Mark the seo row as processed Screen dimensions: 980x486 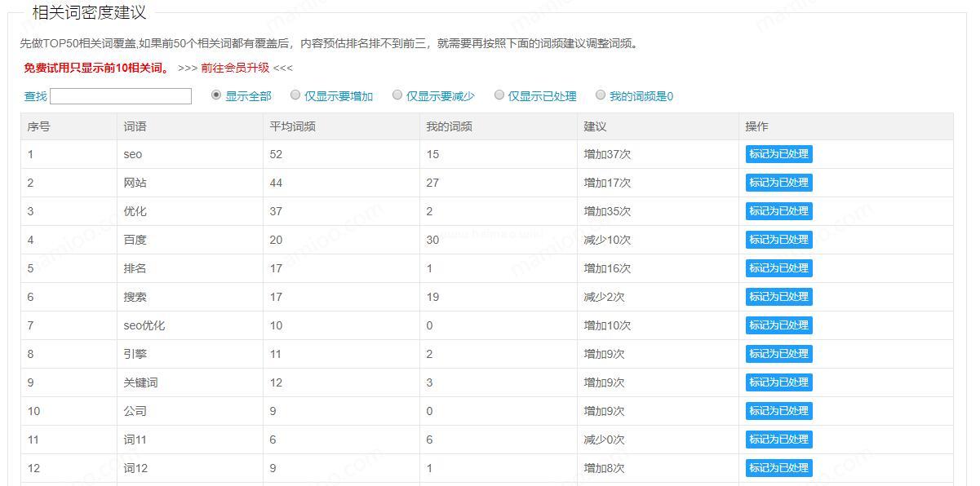[x=778, y=154]
